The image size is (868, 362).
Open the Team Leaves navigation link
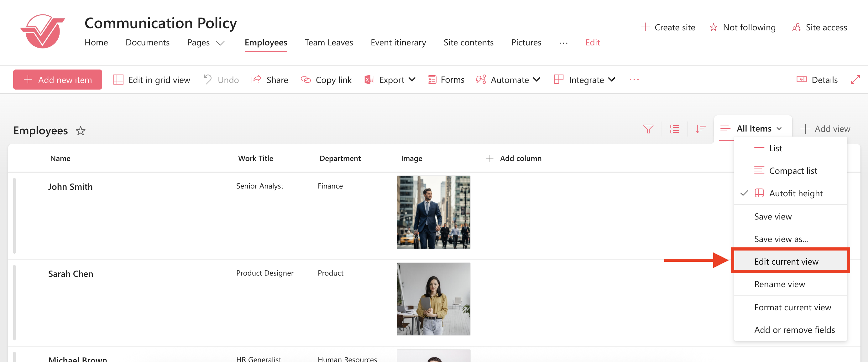point(328,42)
